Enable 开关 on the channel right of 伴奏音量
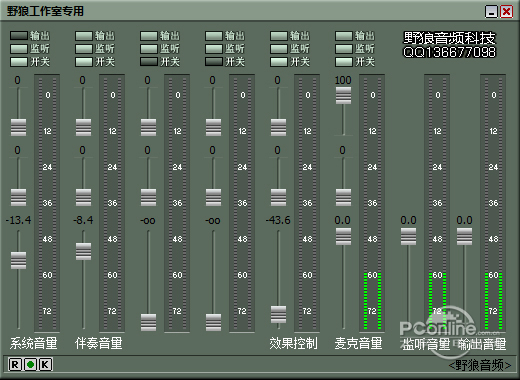520x380 pixels. pos(149,62)
